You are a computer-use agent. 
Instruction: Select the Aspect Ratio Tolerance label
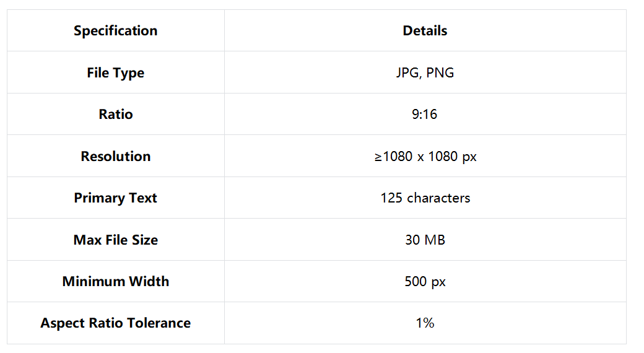tap(115, 323)
